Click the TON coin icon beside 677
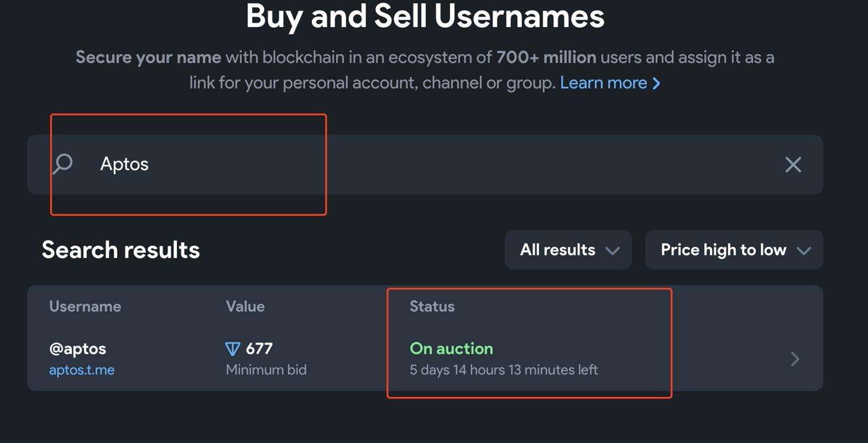This screenshot has width=868, height=443. pos(233,349)
